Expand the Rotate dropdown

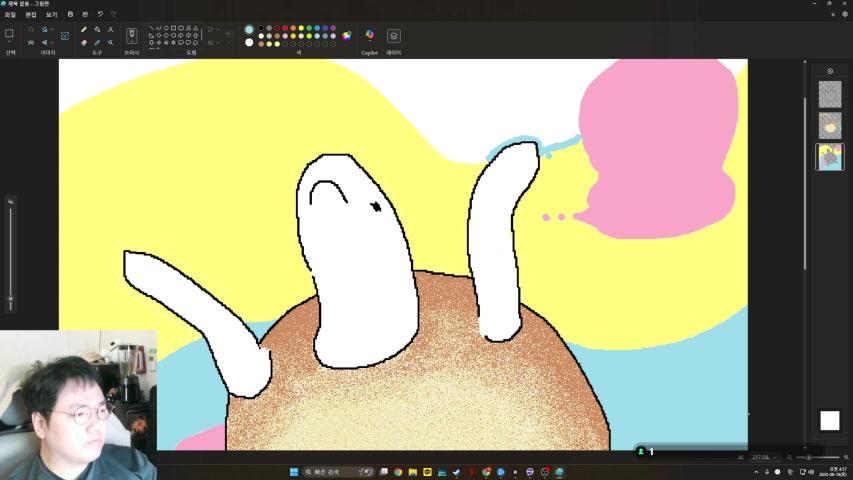[52, 29]
